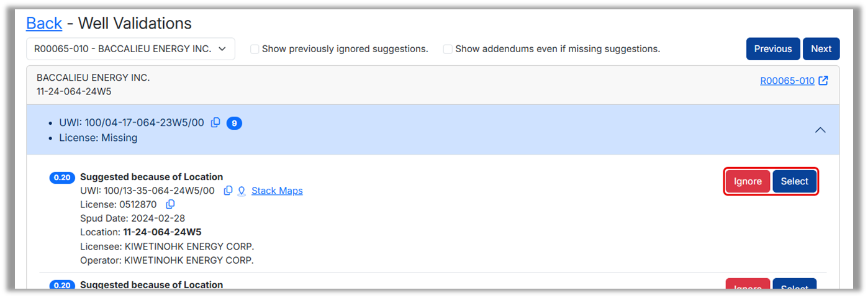Click the external link icon next to R00065-010
The height and width of the screenshot is (298, 868).
coord(823,81)
